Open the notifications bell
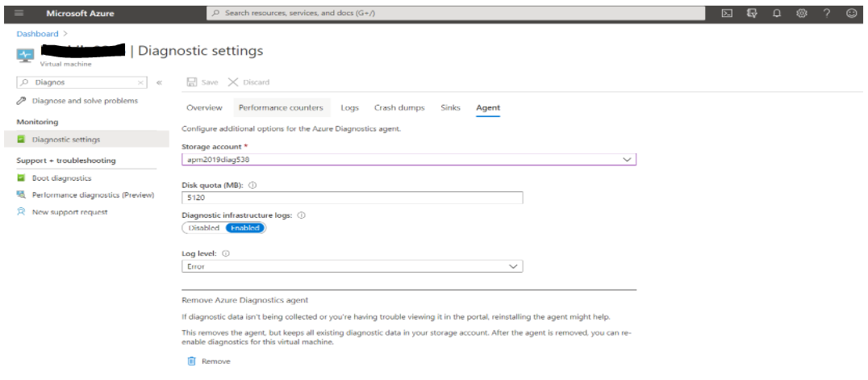 (777, 13)
